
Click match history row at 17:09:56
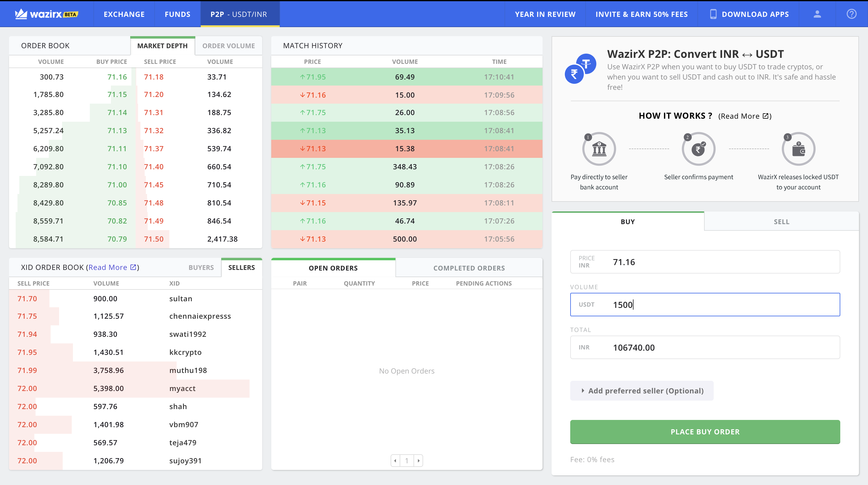tap(407, 95)
